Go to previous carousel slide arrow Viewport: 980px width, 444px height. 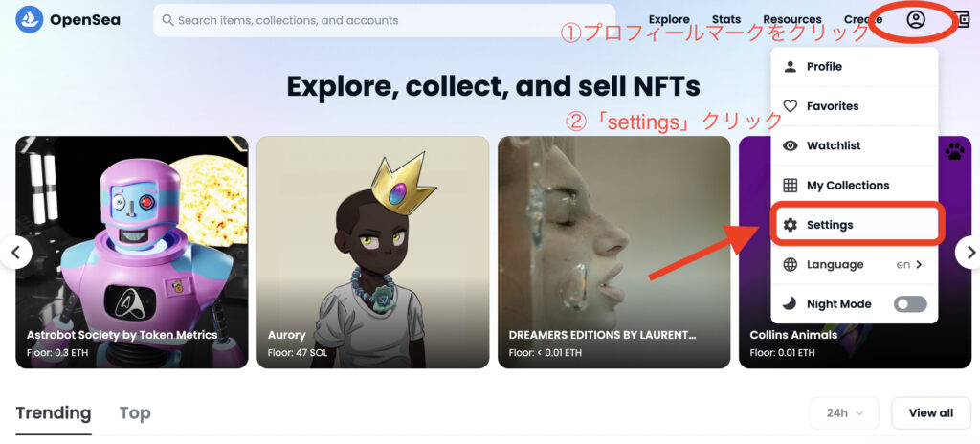pos(16,253)
